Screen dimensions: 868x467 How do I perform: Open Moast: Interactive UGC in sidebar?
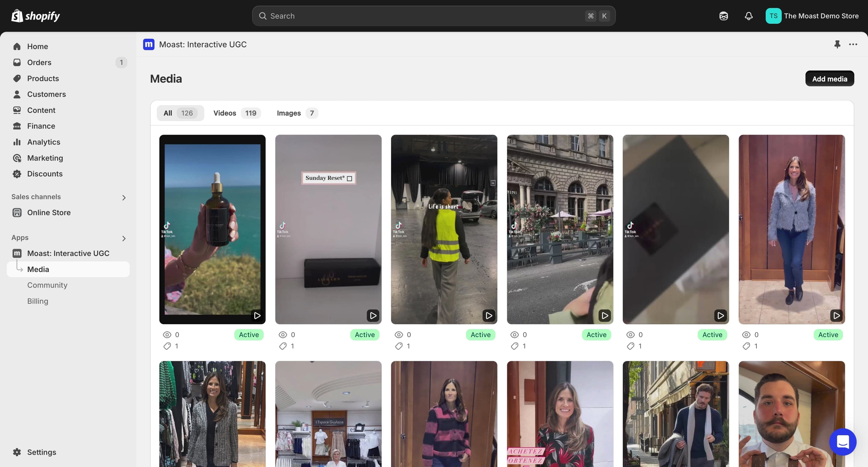pos(68,253)
